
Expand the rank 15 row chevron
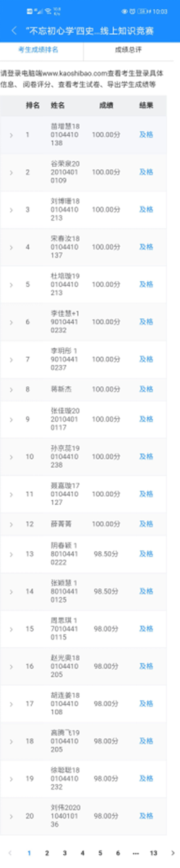point(11,629)
